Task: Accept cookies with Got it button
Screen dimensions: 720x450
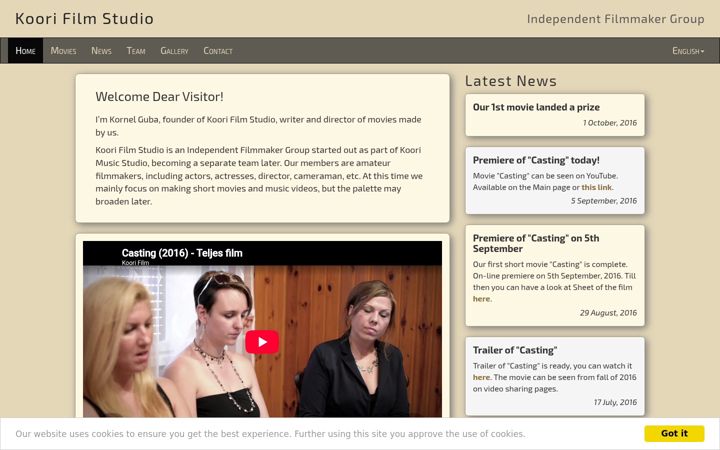Action: coord(674,433)
